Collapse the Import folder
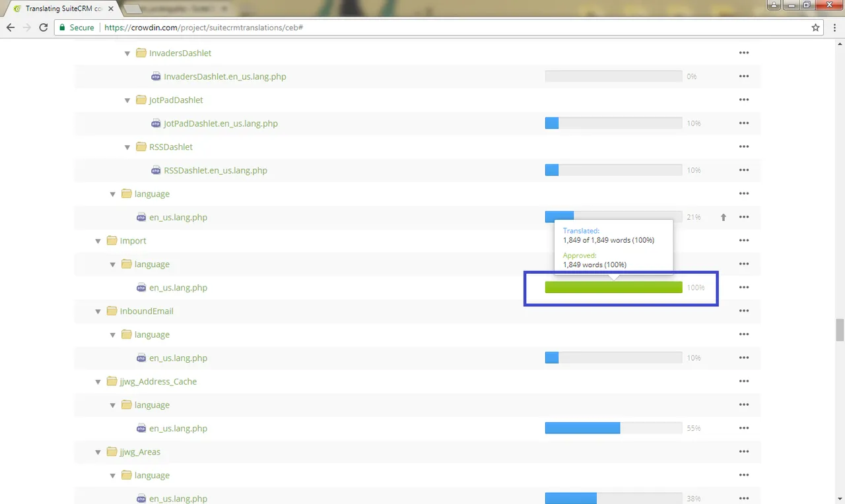The image size is (845, 504). pos(98,241)
